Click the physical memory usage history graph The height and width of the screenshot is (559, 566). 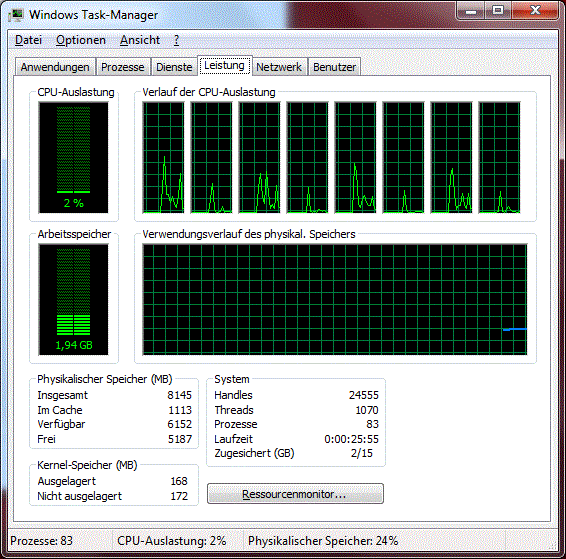(335, 300)
